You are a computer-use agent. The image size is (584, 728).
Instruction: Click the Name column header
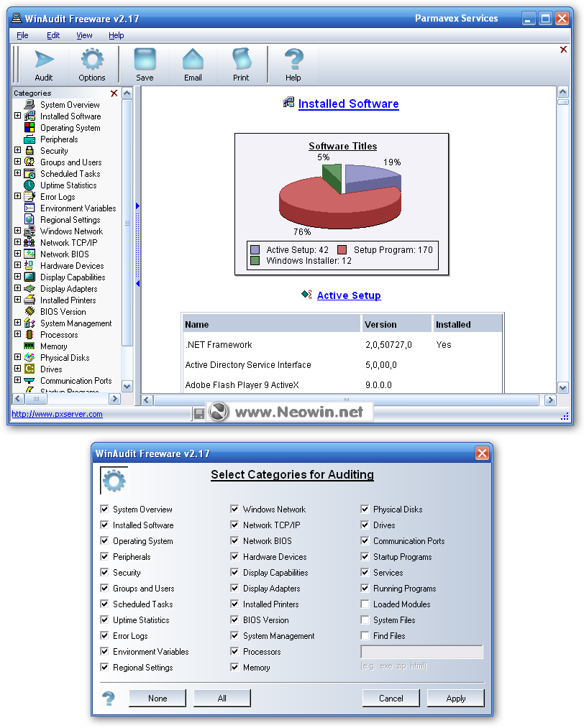[x=271, y=324]
